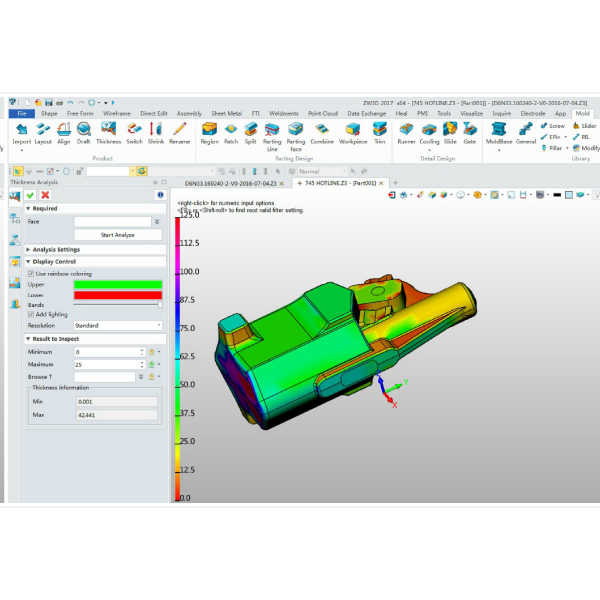Viewport: 600px width, 600px height.
Task: Uncheck the Add lighting option
Action: pyautogui.click(x=31, y=314)
